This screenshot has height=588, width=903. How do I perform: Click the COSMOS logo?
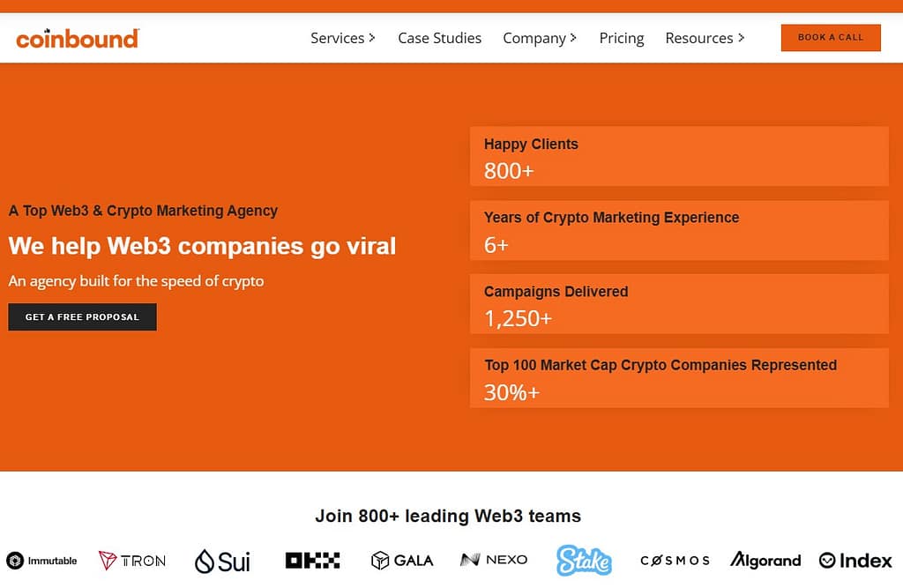pyautogui.click(x=675, y=561)
